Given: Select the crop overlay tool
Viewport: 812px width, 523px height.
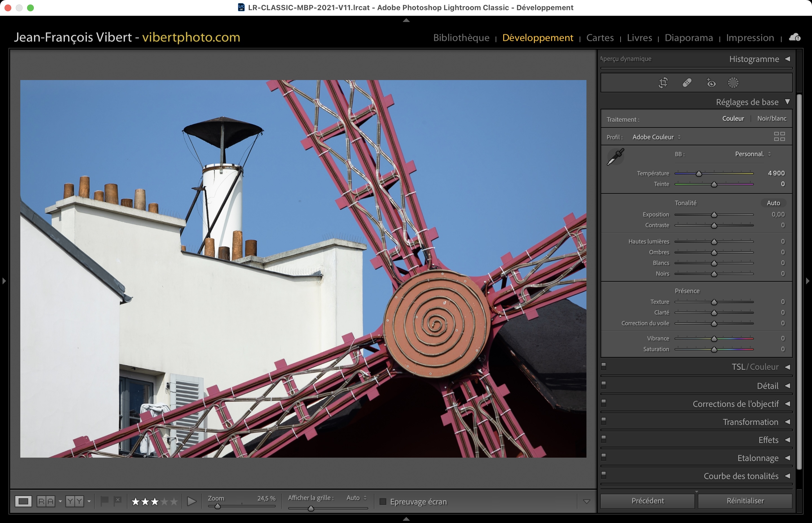Looking at the screenshot, I should 663,83.
